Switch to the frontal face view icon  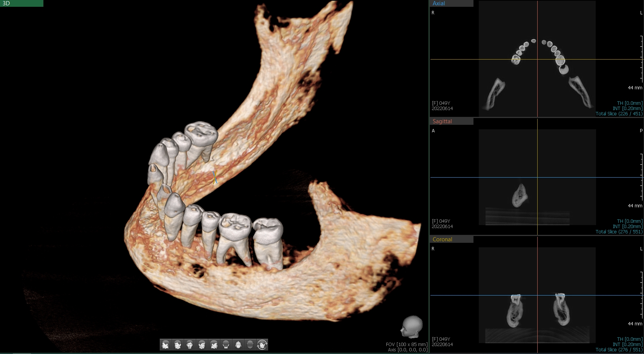click(190, 345)
